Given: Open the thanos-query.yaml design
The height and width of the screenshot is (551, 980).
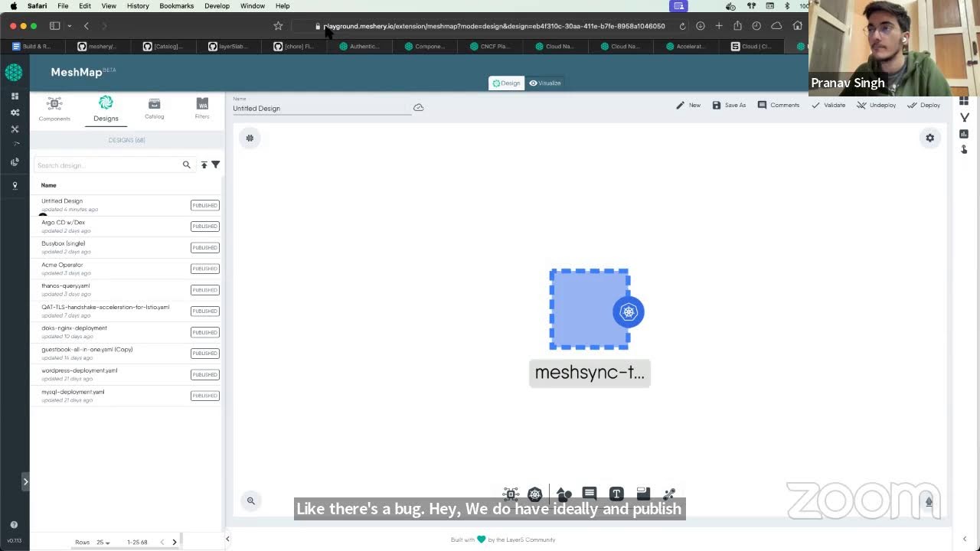Looking at the screenshot, I should point(126,289).
